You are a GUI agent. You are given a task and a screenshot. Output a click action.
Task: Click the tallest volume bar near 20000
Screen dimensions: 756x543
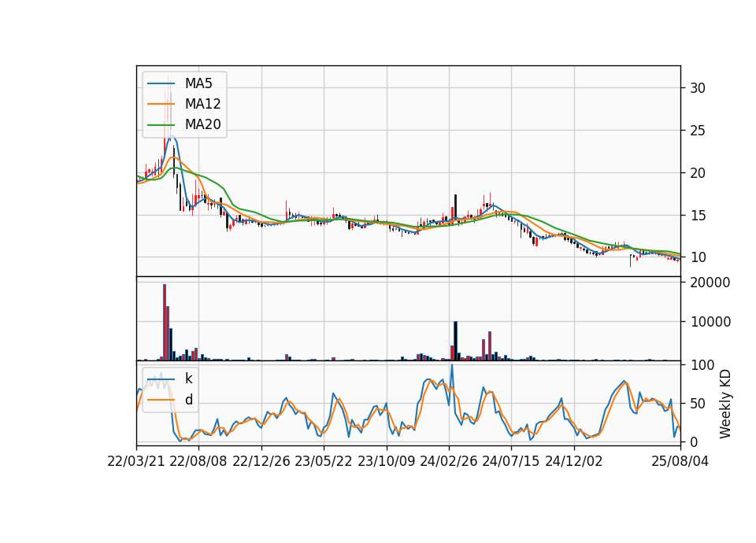tap(165, 323)
